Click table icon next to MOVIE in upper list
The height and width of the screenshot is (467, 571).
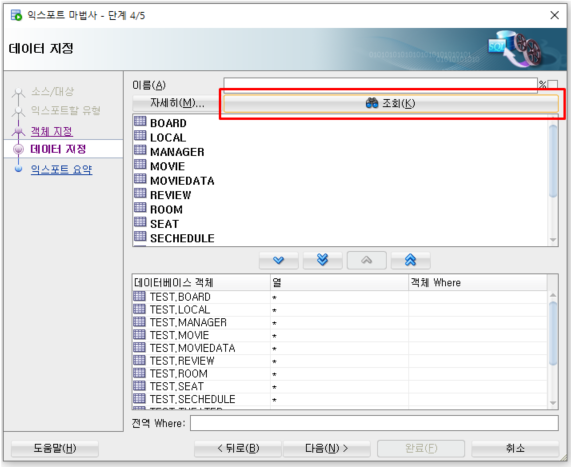pos(140,164)
